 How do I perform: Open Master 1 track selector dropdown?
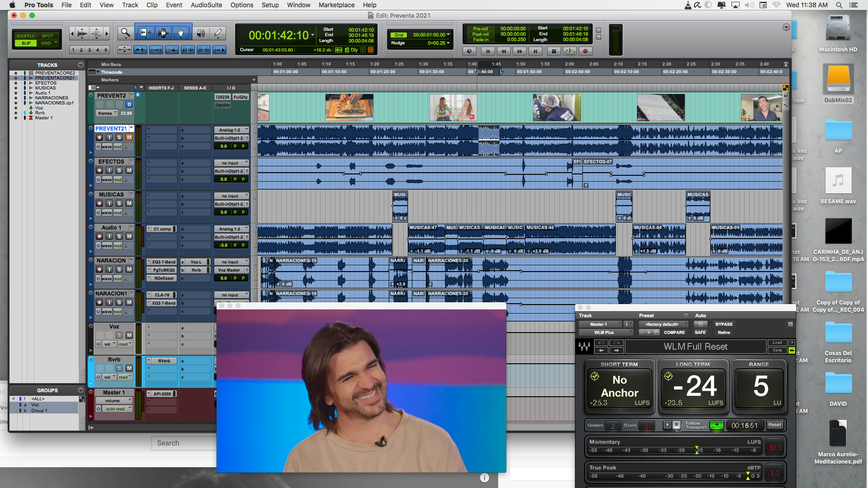pos(600,324)
